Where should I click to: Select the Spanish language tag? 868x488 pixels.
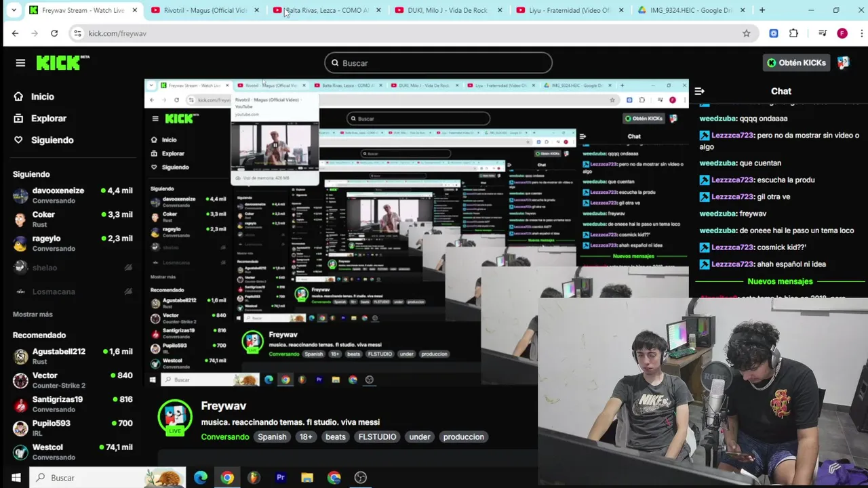[x=272, y=437]
